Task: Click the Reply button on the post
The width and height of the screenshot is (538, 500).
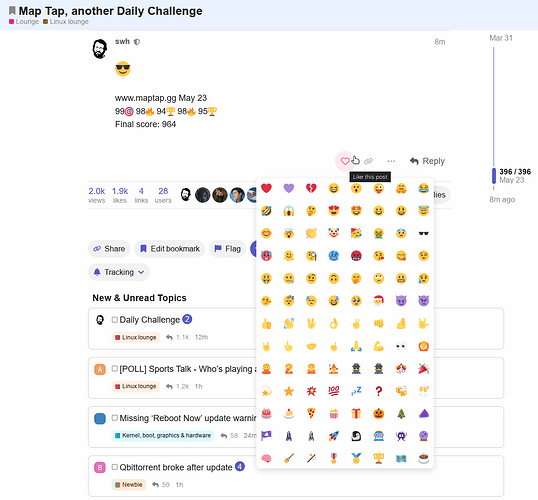Action: click(x=427, y=161)
